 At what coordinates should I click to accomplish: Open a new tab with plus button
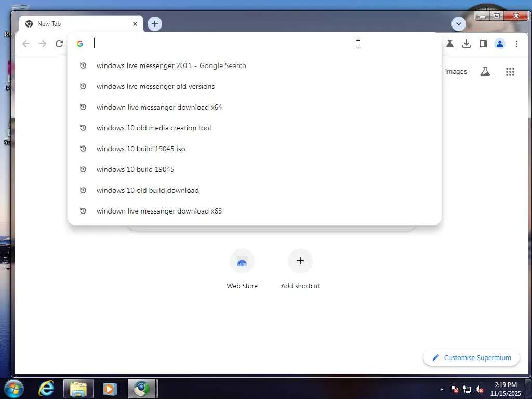coord(155,24)
